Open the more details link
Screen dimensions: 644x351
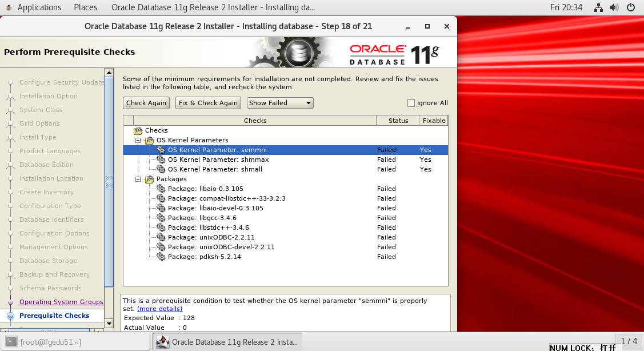click(160, 309)
